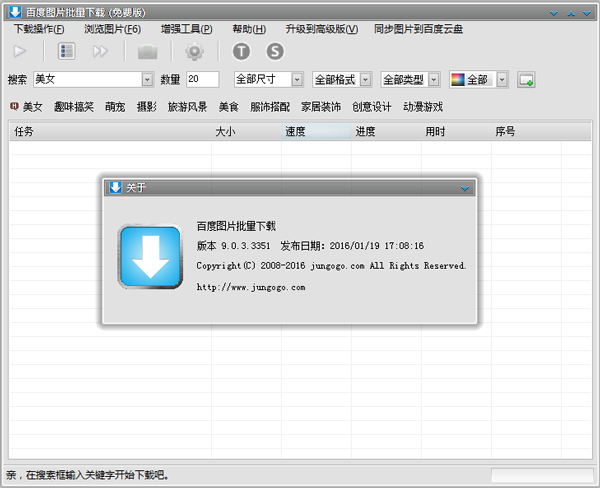The image size is (600, 488).
Task: Sort by the 进度 column header
Action: point(386,132)
